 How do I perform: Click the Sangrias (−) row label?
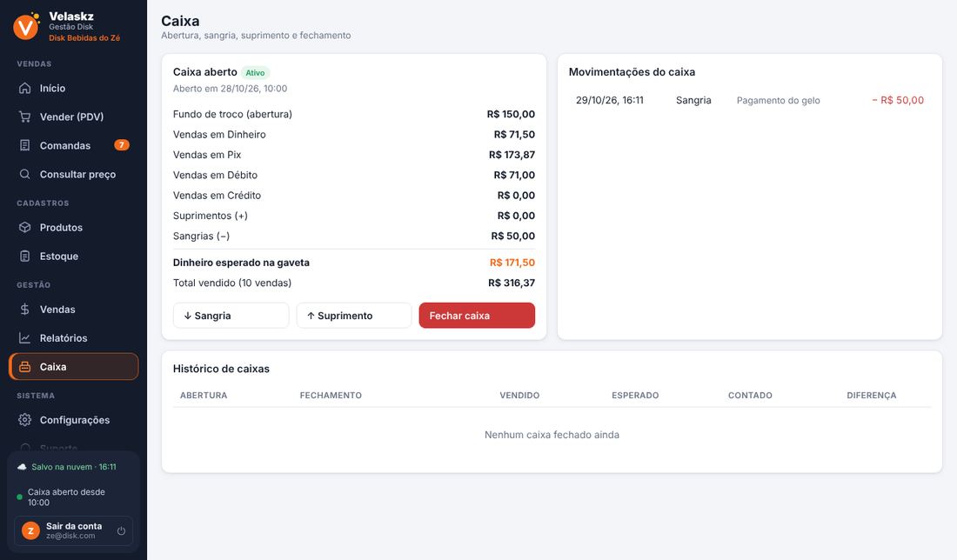[202, 236]
